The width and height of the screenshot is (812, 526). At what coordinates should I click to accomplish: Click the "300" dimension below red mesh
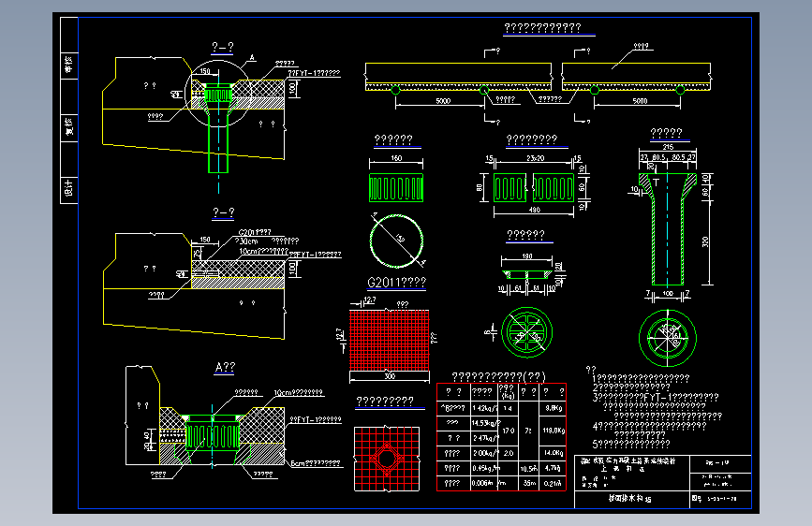tap(390, 376)
